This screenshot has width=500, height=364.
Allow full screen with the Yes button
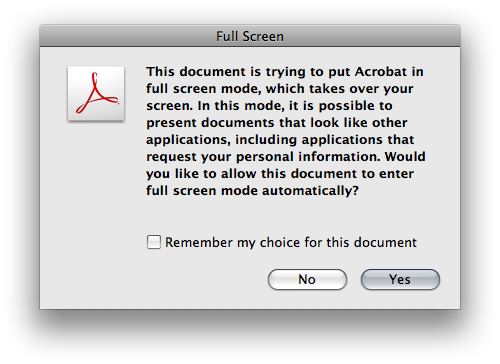tap(400, 279)
